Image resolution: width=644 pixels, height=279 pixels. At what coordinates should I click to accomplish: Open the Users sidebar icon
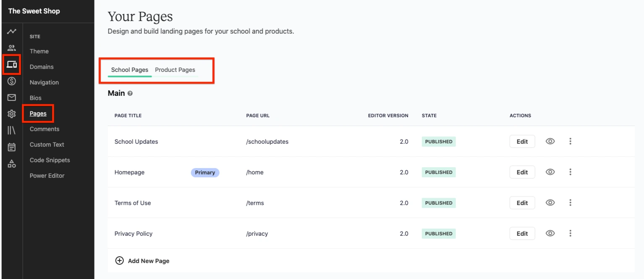(12, 48)
